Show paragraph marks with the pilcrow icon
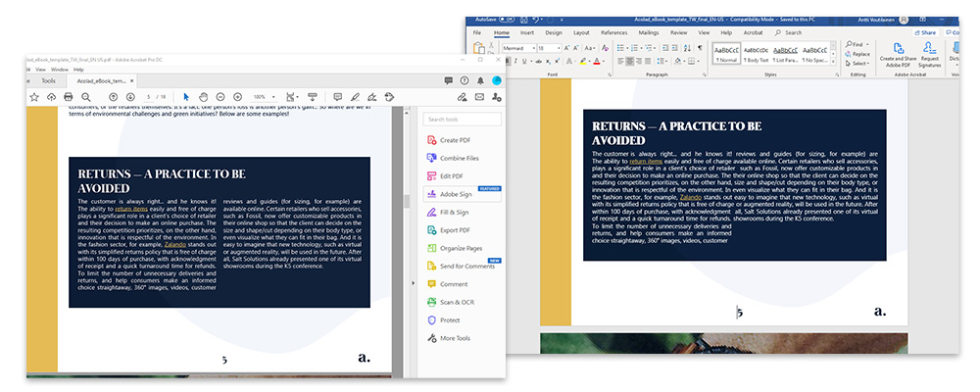The image size is (980, 392). click(700, 47)
